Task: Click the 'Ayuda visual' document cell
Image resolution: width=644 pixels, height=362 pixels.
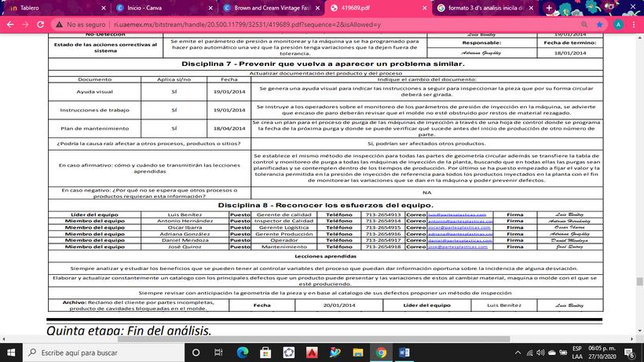Action: click(x=94, y=92)
